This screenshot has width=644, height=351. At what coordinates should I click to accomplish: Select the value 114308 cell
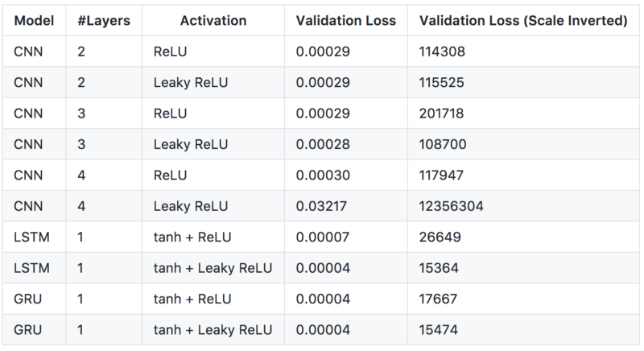[443, 52]
